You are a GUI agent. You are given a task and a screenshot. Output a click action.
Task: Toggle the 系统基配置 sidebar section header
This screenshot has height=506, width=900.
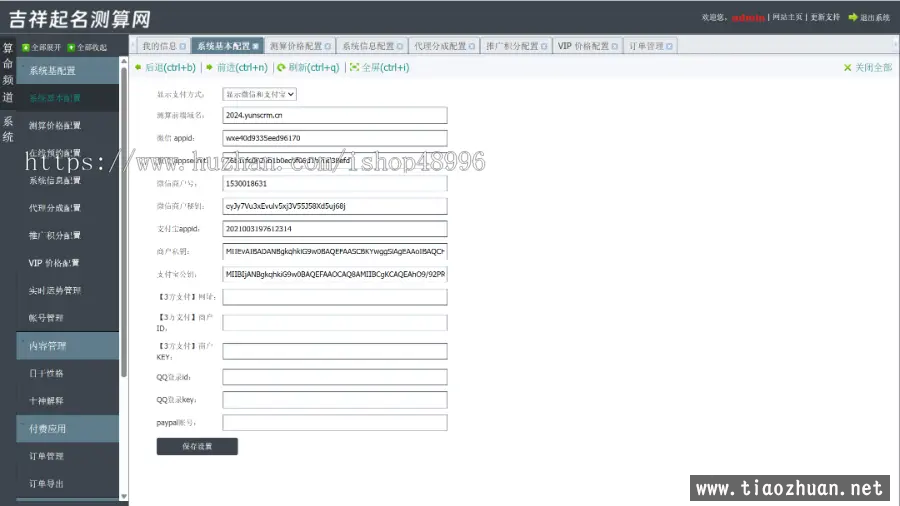(68, 71)
